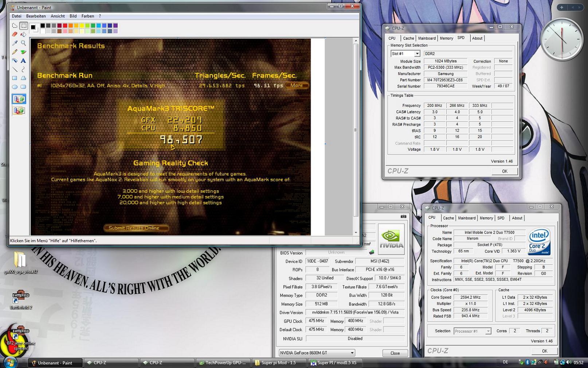The image size is (588, 368).
Task: Click the Close button in GPU-Z
Action: point(395,353)
